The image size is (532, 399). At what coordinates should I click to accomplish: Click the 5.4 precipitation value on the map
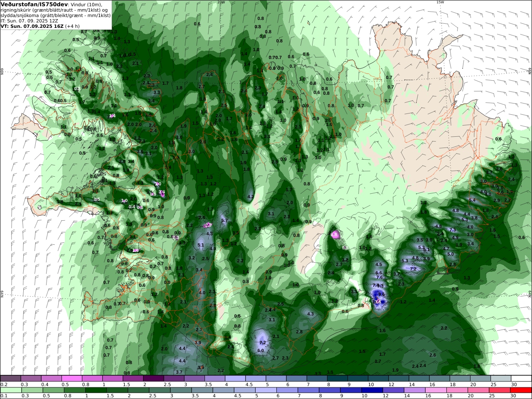(x=472, y=200)
